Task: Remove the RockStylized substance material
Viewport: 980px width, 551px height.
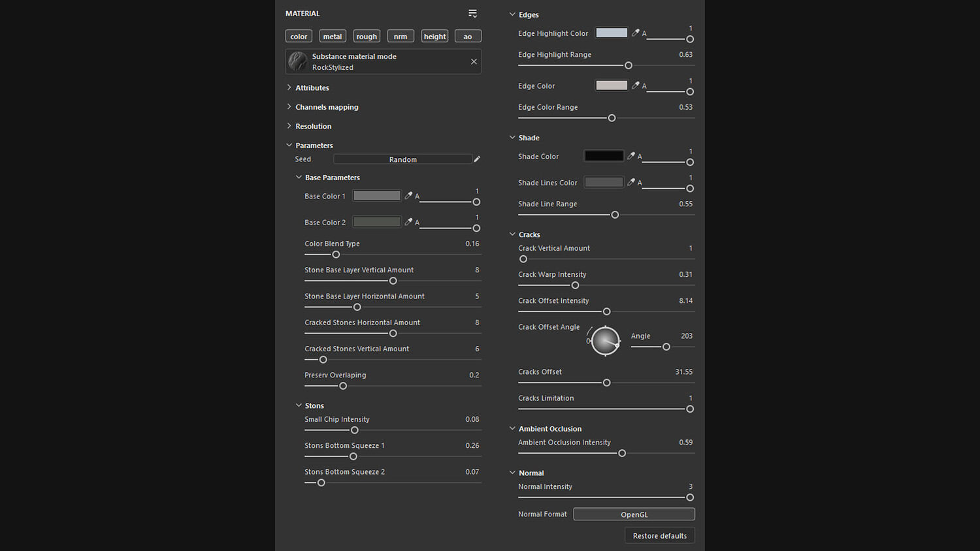Action: (474, 61)
